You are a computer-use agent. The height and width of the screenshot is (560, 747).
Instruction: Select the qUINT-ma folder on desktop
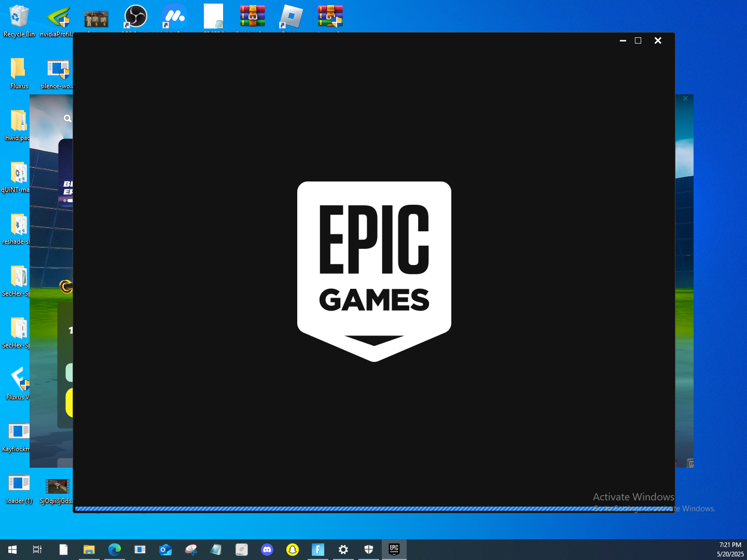coord(16,177)
